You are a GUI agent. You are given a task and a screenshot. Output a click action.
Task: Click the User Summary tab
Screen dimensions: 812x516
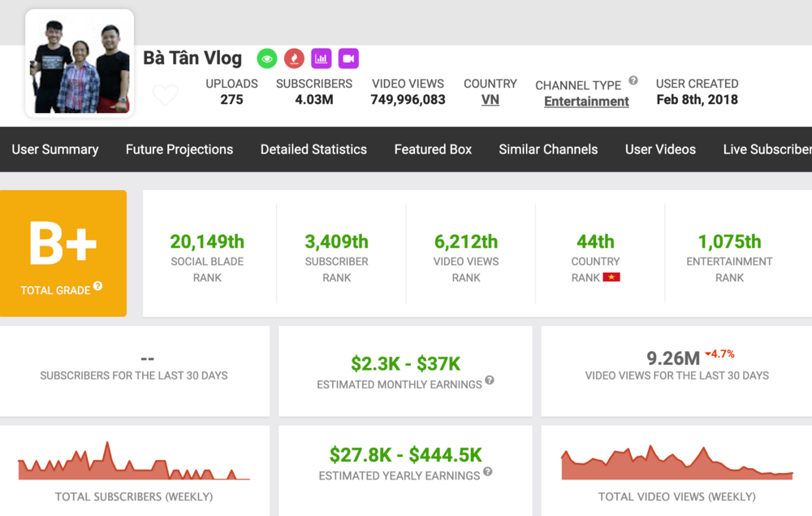click(54, 150)
